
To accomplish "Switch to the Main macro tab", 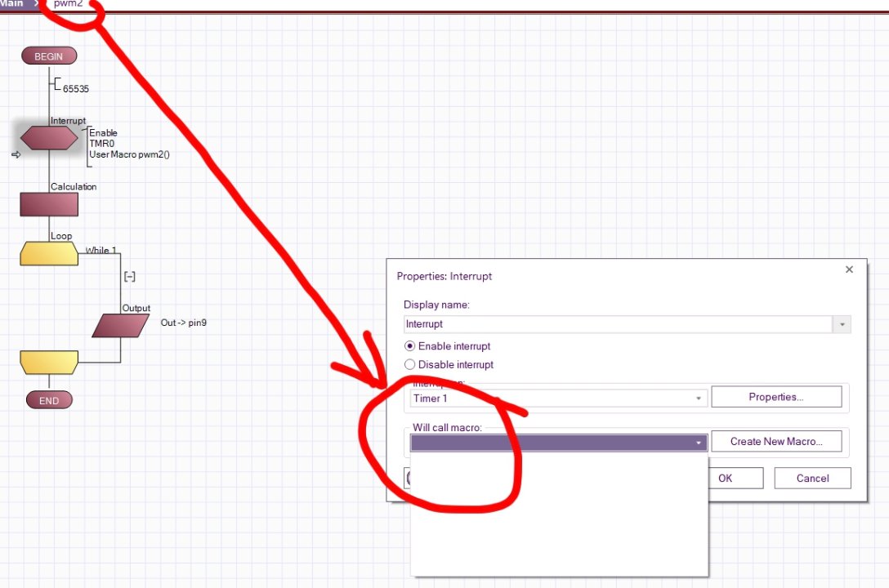I will point(13,4).
